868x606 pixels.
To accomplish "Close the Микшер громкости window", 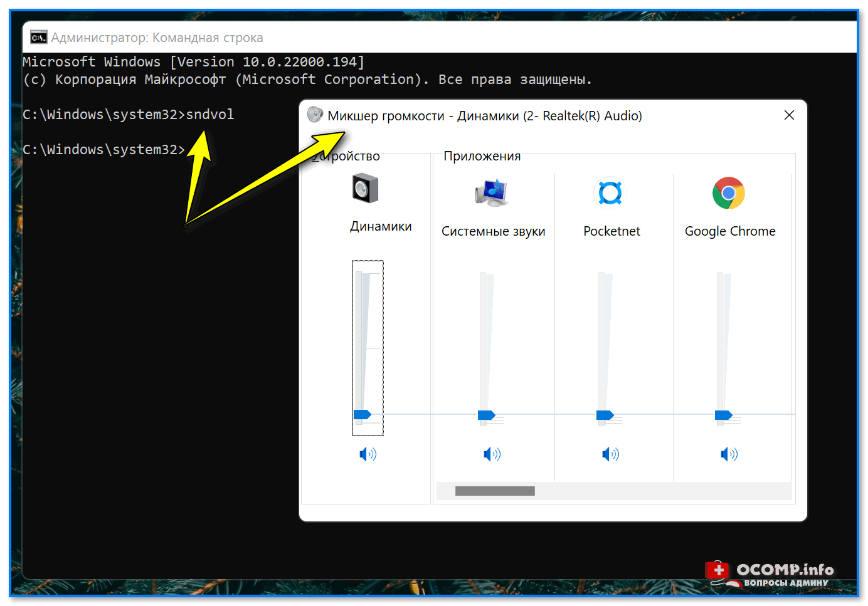I will (x=789, y=115).
